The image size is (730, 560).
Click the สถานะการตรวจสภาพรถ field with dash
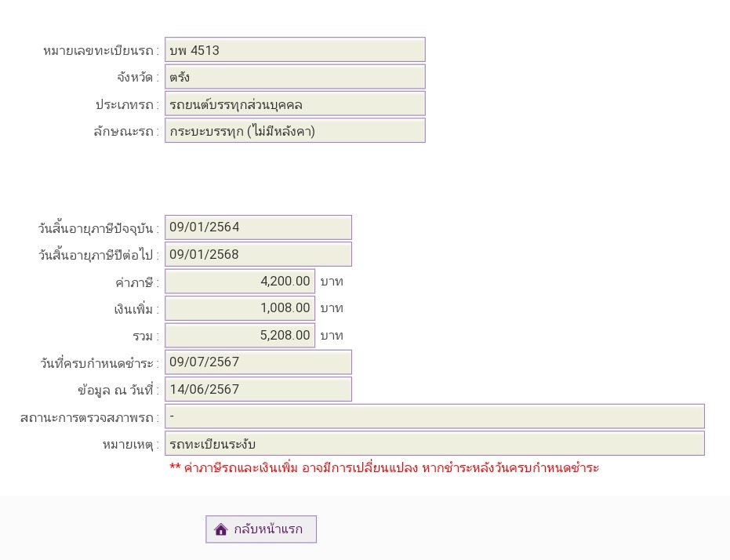(435, 416)
